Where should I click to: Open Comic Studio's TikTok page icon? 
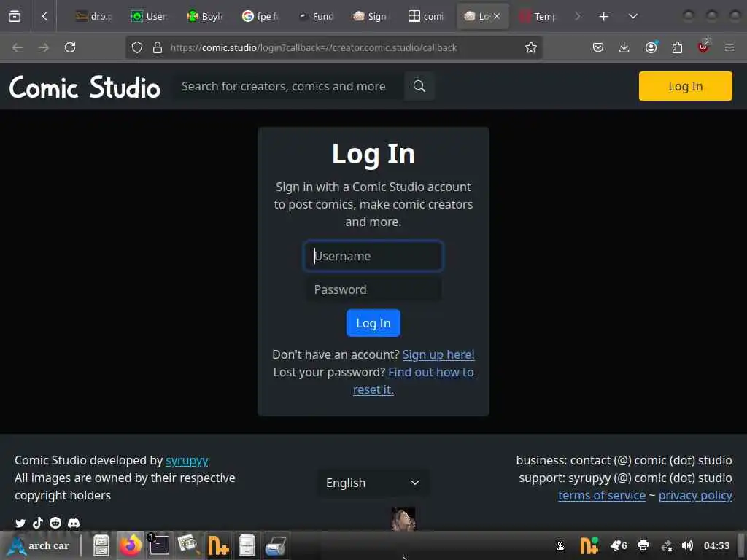38,523
